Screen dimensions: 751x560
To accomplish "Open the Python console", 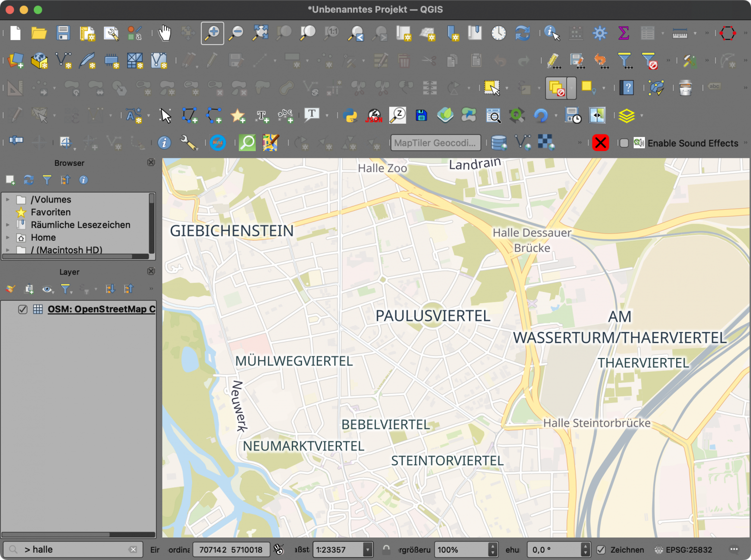I will pos(350,115).
